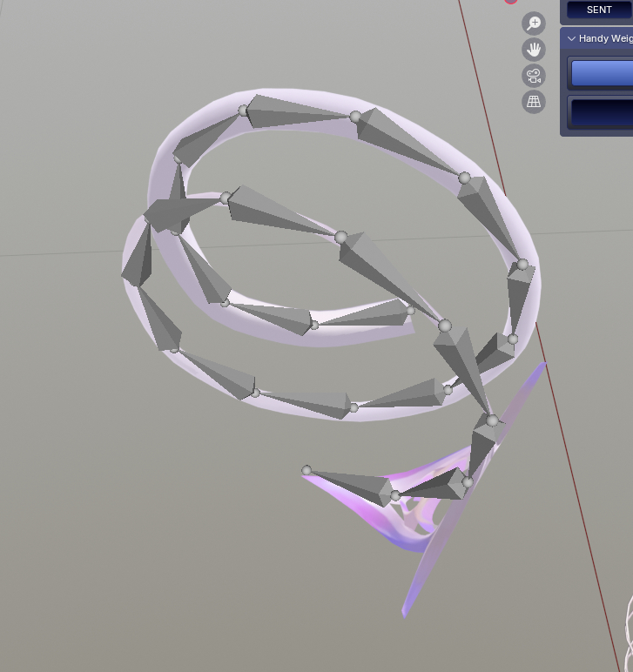The width and height of the screenshot is (633, 672).
Task: Click the bright blue button in Handy Weight panel
Action: (x=602, y=73)
